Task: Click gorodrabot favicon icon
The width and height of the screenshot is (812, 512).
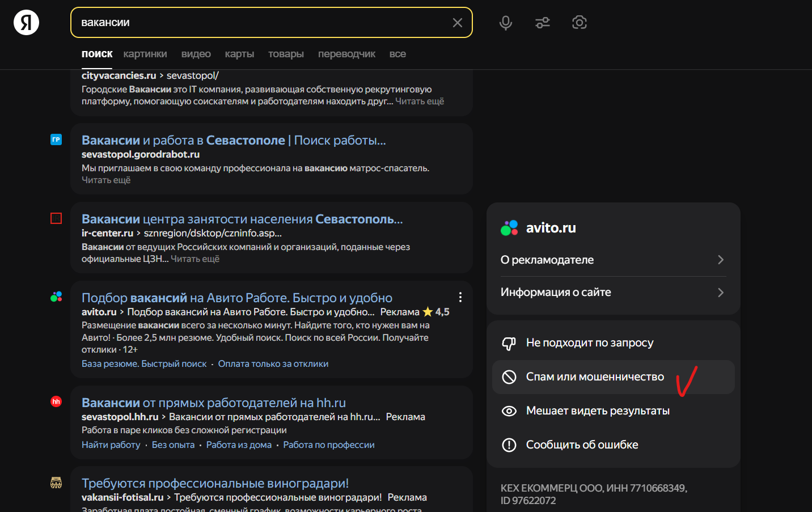Action: (x=56, y=139)
